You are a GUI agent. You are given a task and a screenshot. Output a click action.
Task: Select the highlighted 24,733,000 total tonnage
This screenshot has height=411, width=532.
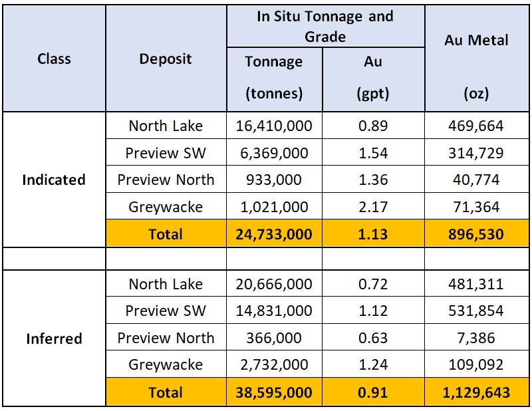point(274,233)
